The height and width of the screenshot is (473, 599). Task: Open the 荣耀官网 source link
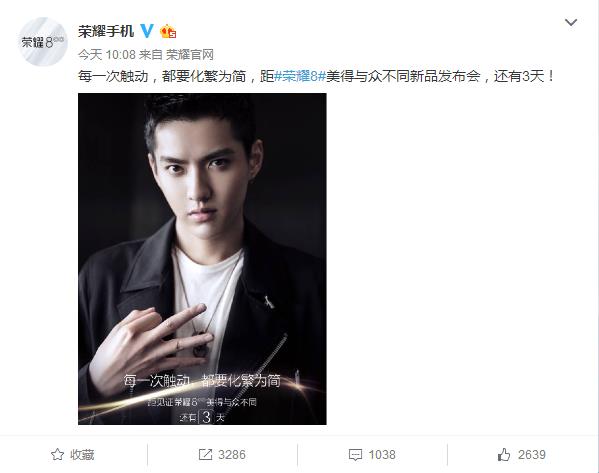click(x=190, y=55)
